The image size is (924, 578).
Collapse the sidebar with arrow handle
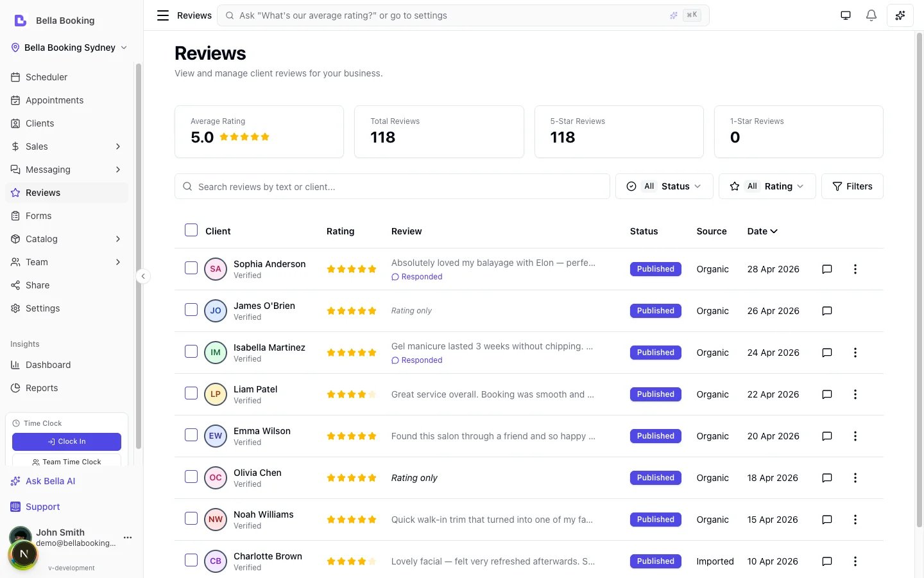pyautogui.click(x=143, y=276)
